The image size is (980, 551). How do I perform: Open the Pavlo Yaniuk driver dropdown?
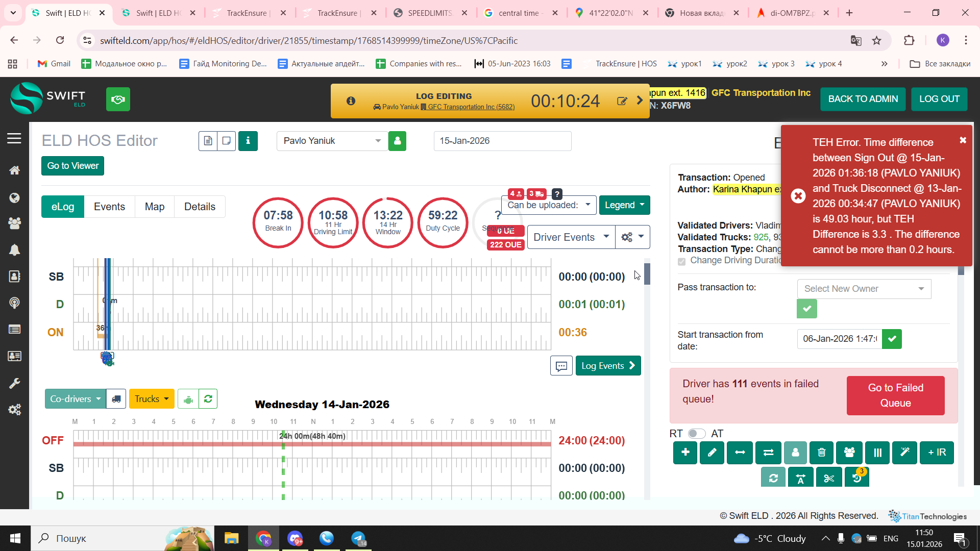[332, 141]
